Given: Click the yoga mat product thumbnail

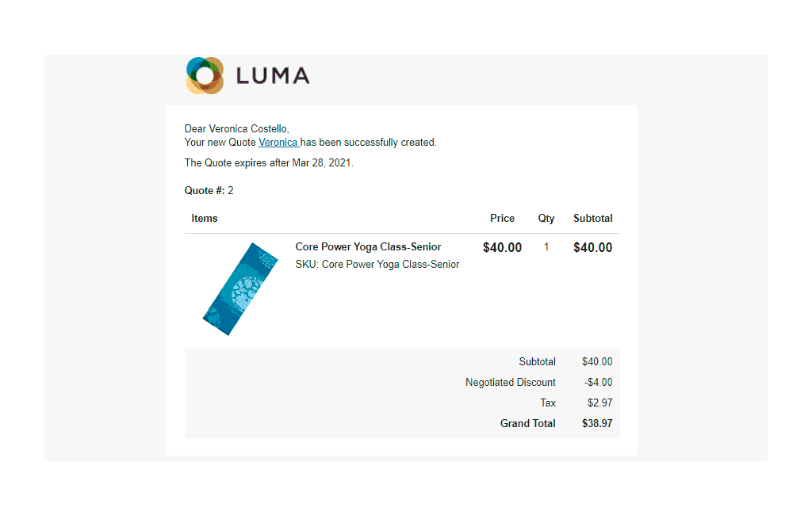Looking at the screenshot, I should pyautogui.click(x=240, y=289).
